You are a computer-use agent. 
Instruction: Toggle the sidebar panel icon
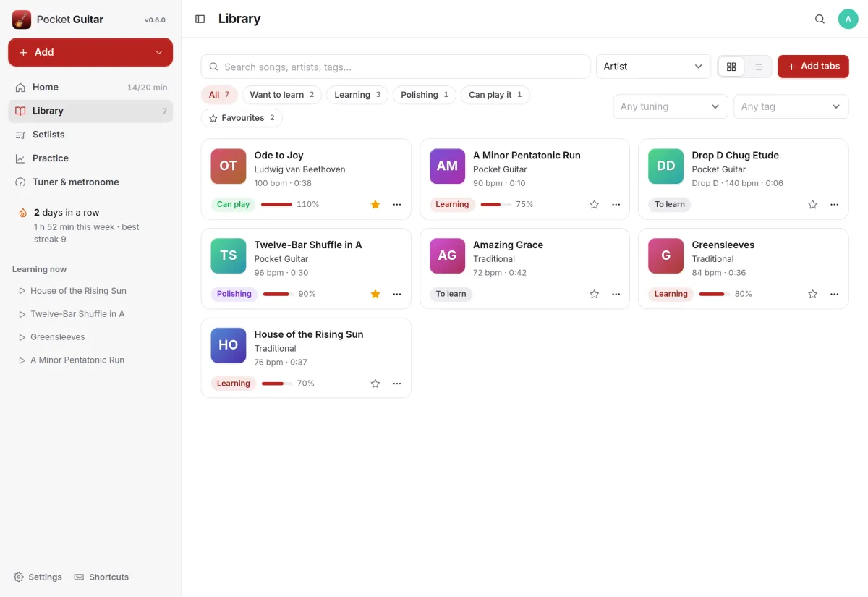(200, 19)
